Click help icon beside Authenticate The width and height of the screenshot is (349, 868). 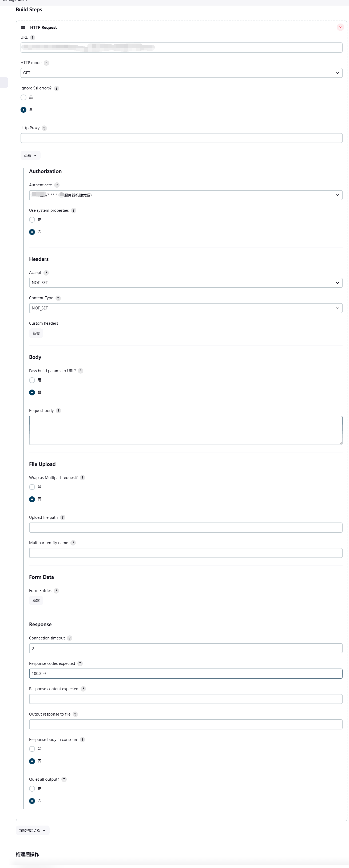[57, 185]
